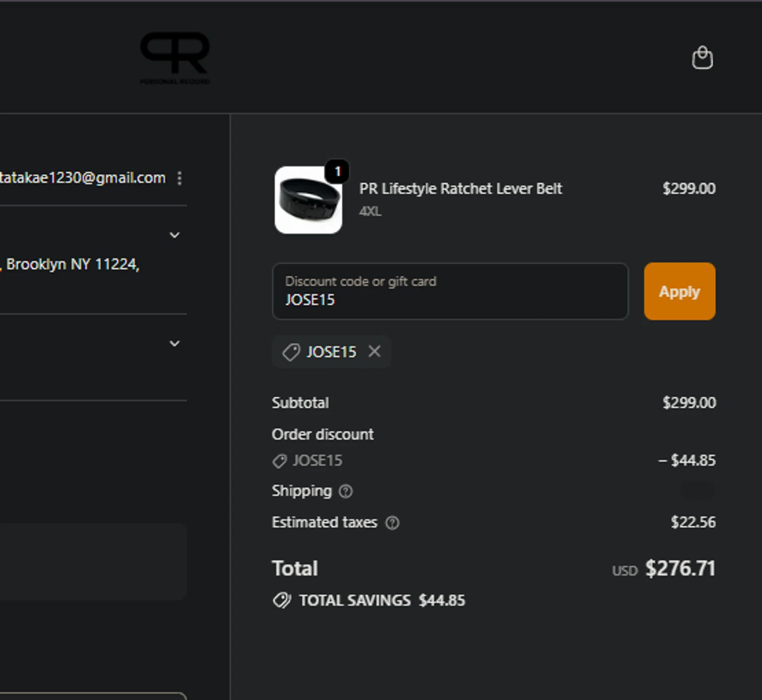Screen dimensions: 762x700
Task: Show shipping info help icon
Action: click(x=345, y=491)
